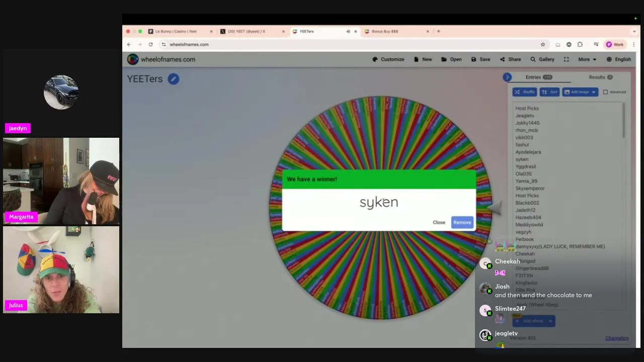Open Chrome three-dot menu

point(633,44)
